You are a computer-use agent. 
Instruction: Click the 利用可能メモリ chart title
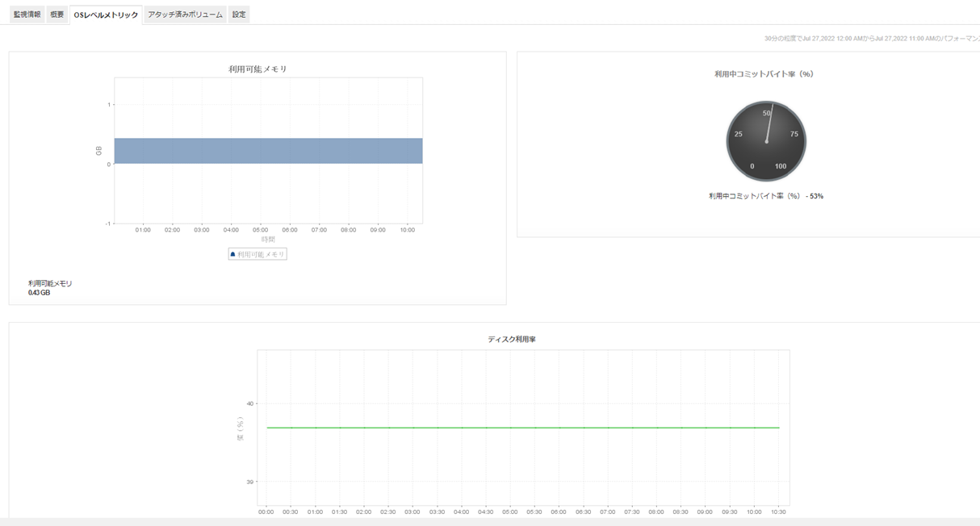pos(258,69)
